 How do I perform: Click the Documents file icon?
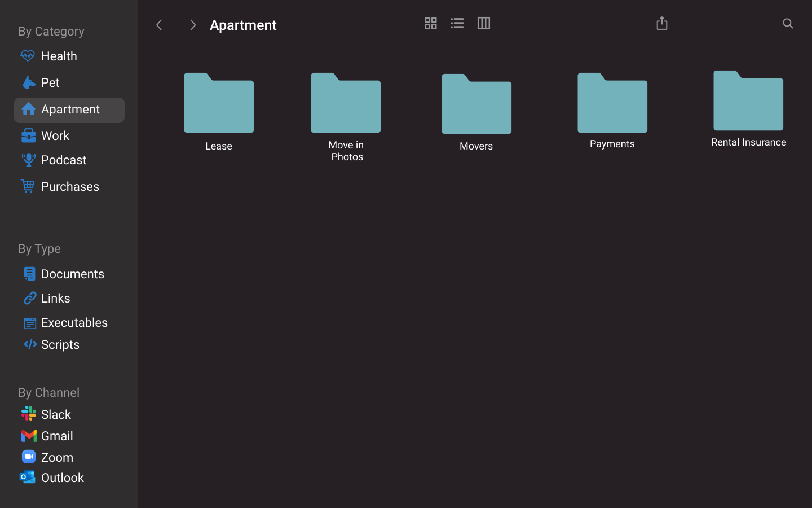click(x=29, y=274)
